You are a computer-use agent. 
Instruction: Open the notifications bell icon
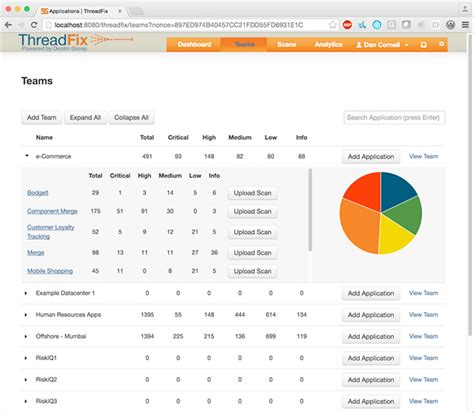coord(424,44)
